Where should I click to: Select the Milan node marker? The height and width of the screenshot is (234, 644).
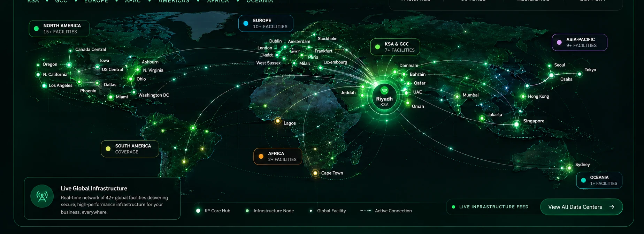(x=294, y=63)
